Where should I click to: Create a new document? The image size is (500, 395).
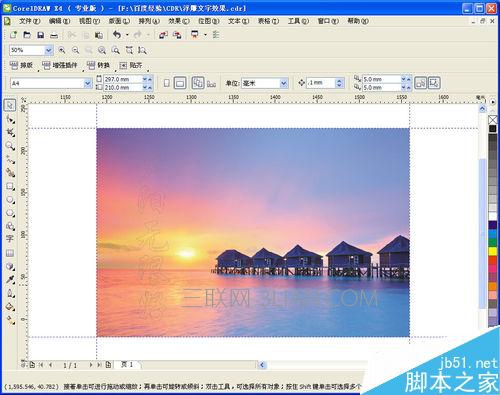(13, 35)
